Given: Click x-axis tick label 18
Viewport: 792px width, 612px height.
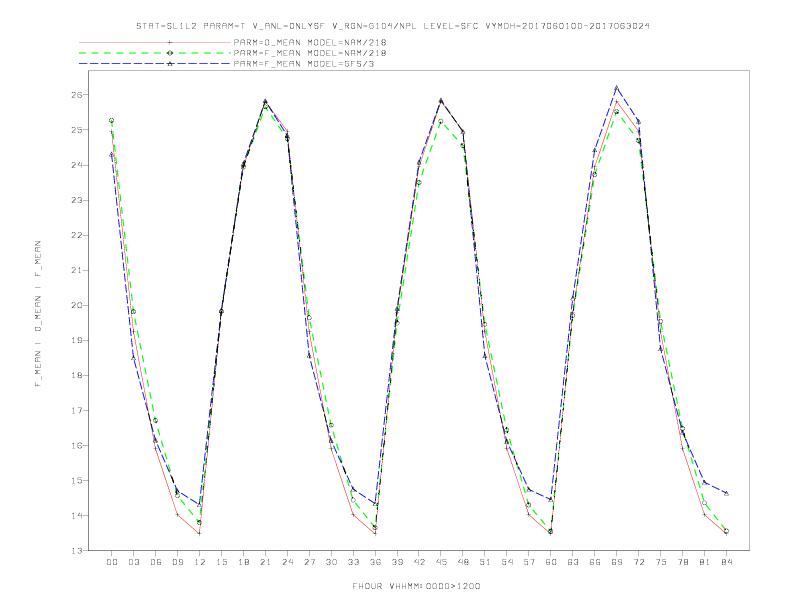Looking at the screenshot, I should coord(243,562).
